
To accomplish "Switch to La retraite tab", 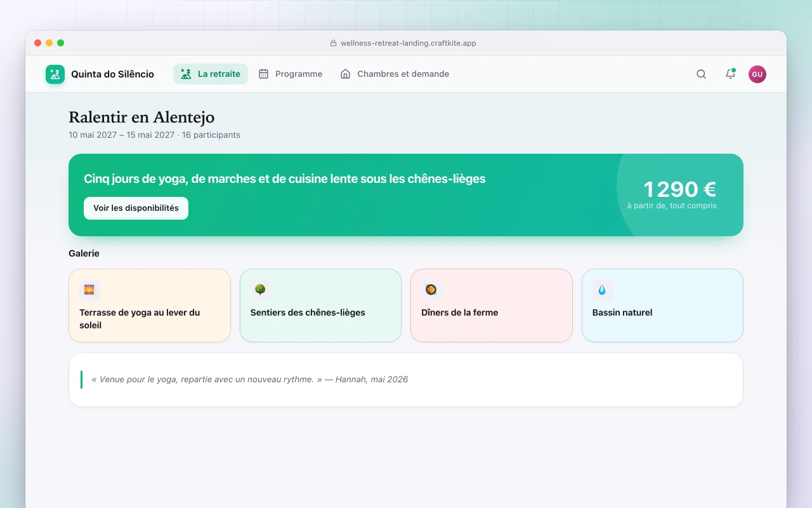I will 211,74.
